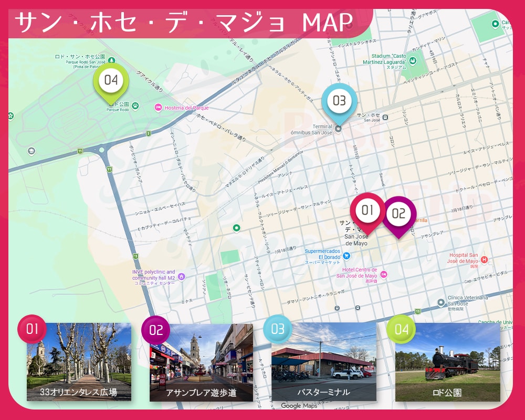Click the Terminal ómnibus San Jose label
The width and height of the screenshot is (525, 420).
pos(312,129)
